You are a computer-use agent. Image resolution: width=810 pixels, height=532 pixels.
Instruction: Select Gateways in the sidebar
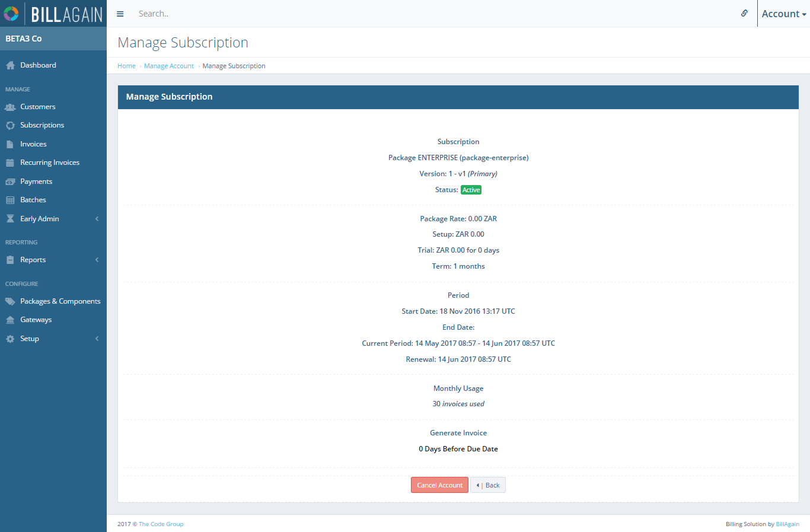36,320
